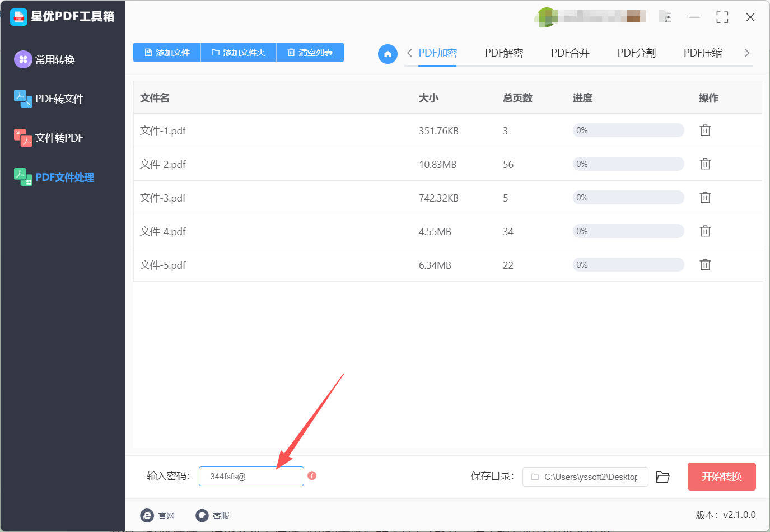
Task: Click the 输入密码 password input field
Action: point(251,477)
